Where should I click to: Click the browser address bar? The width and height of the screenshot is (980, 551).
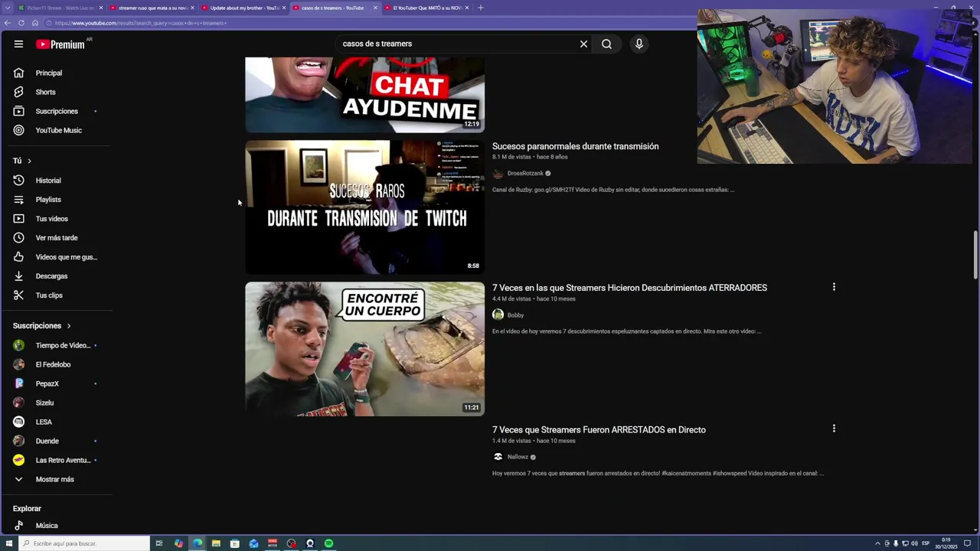[x=367, y=23]
